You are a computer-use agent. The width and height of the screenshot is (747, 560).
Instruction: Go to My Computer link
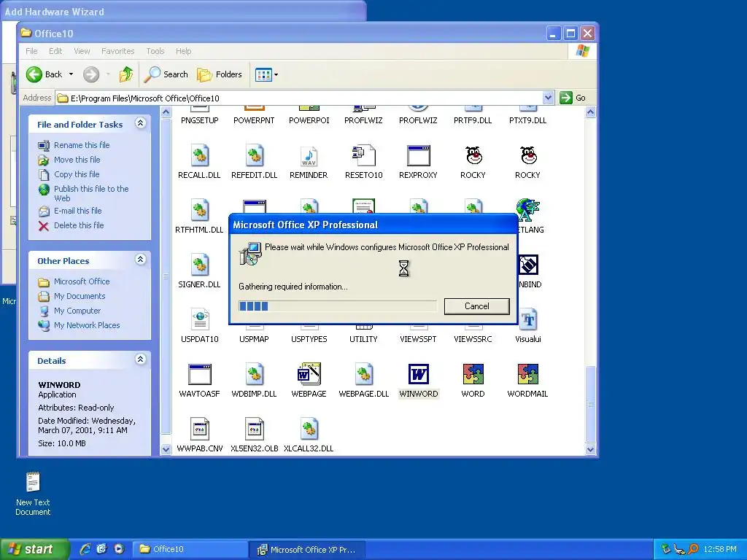pos(77,311)
